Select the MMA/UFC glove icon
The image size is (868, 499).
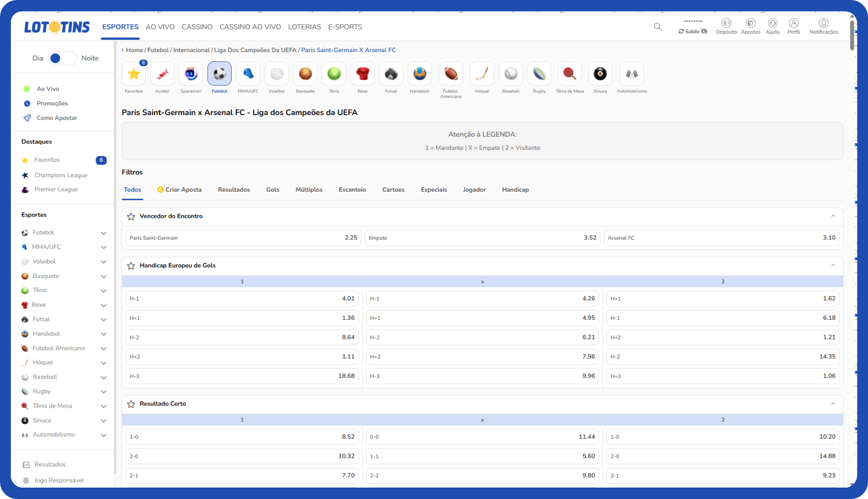(x=248, y=74)
